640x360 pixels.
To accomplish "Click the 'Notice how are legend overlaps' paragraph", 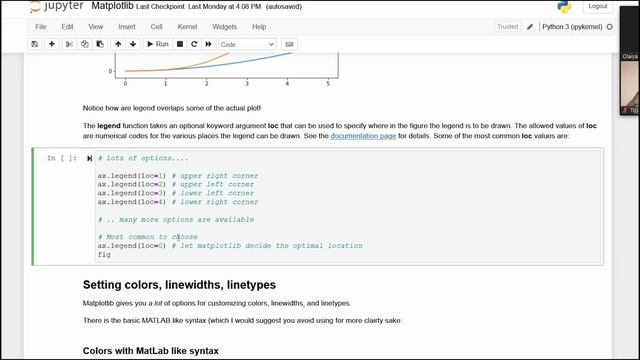I will (x=172, y=108).
